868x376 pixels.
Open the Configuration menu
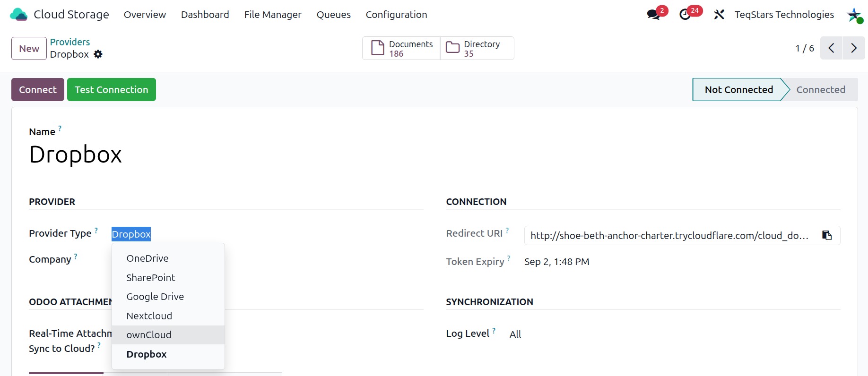click(396, 15)
